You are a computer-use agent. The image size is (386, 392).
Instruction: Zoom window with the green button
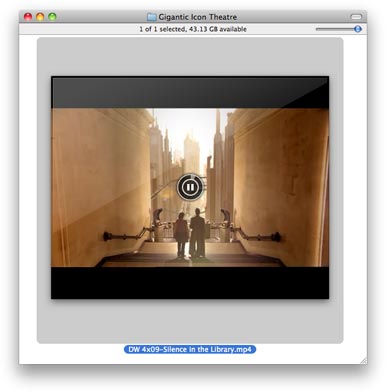(52, 16)
